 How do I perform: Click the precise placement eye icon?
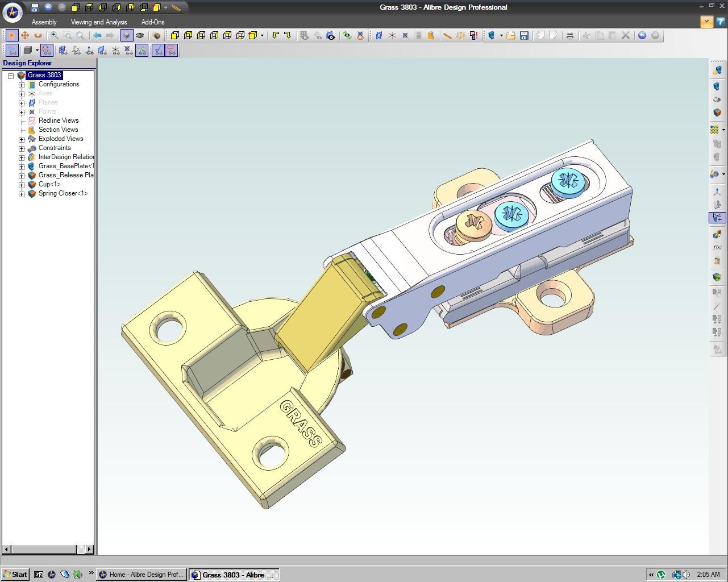tap(331, 35)
